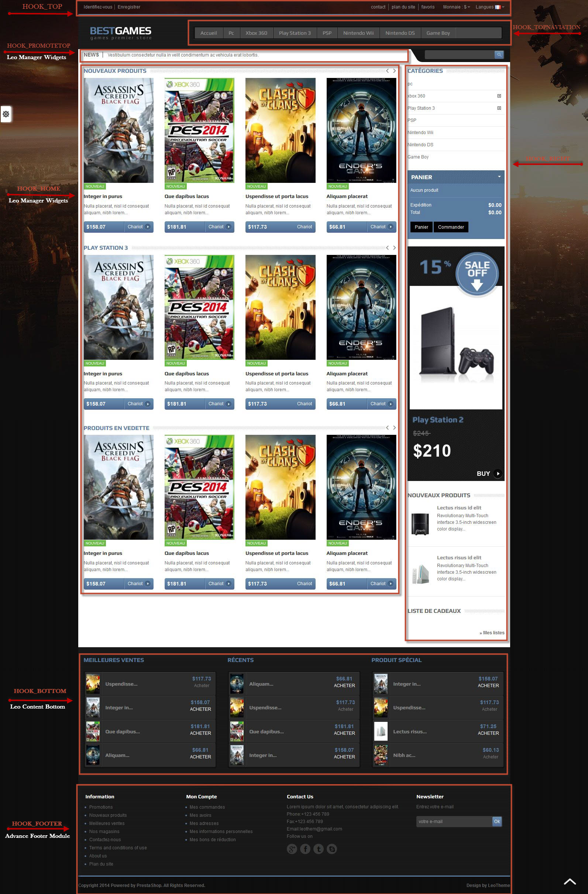Open the Nintendo DS menu item
This screenshot has width=588, height=894.
click(400, 33)
